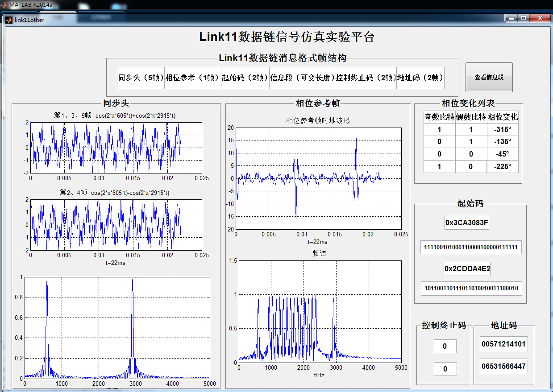
Task: Click the Link11数据链信号仿真实验平台 title
Action: (x=287, y=37)
